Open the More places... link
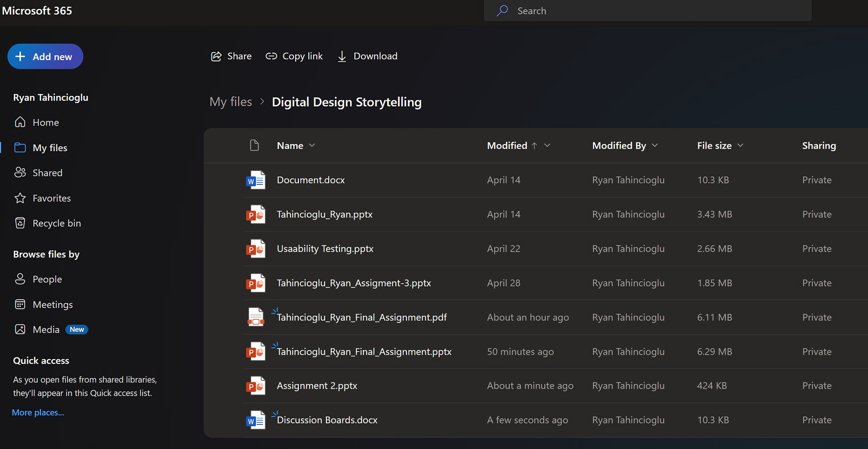The width and height of the screenshot is (868, 449). tap(38, 412)
